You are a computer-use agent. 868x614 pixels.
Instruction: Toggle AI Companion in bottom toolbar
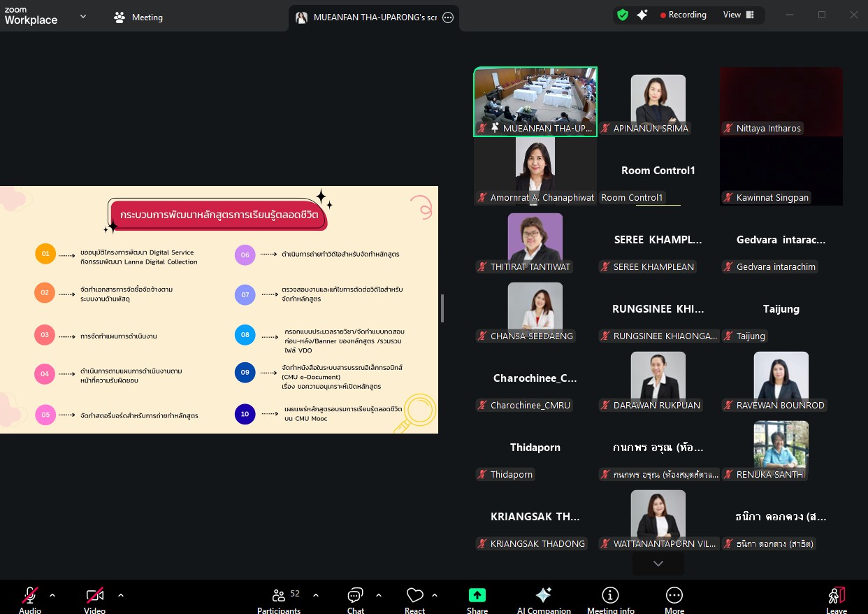(543, 600)
